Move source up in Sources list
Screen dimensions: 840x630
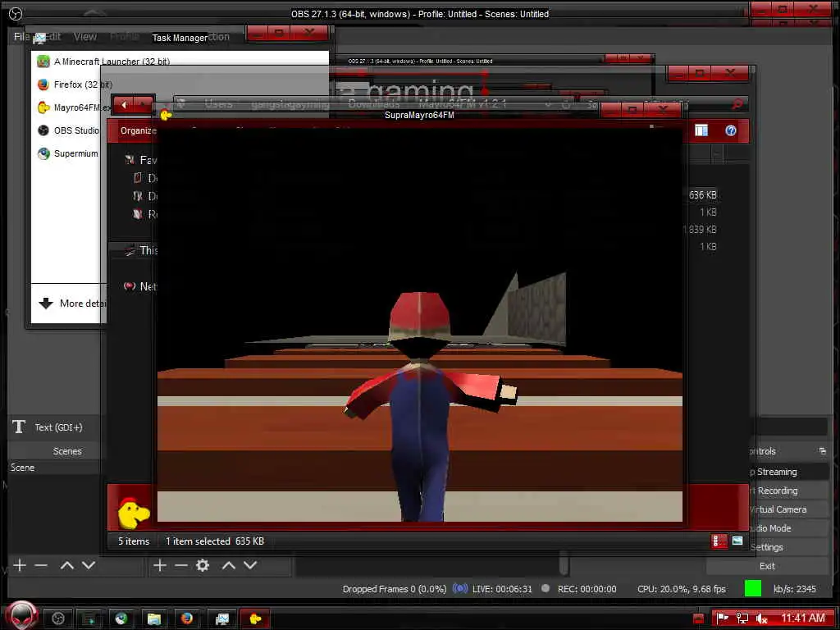229,565
